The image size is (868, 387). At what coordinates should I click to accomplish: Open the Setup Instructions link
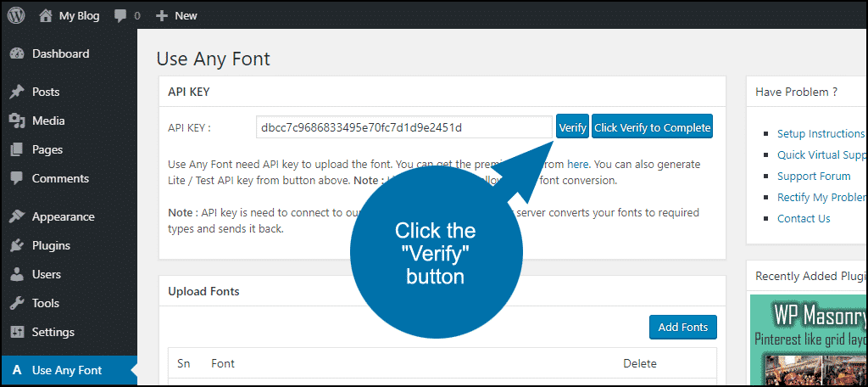[x=821, y=133]
